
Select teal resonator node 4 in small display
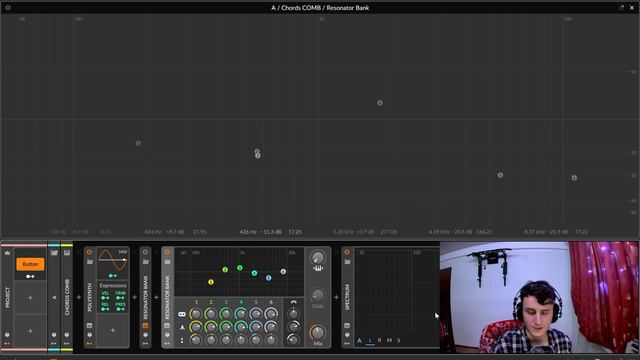[254, 273]
